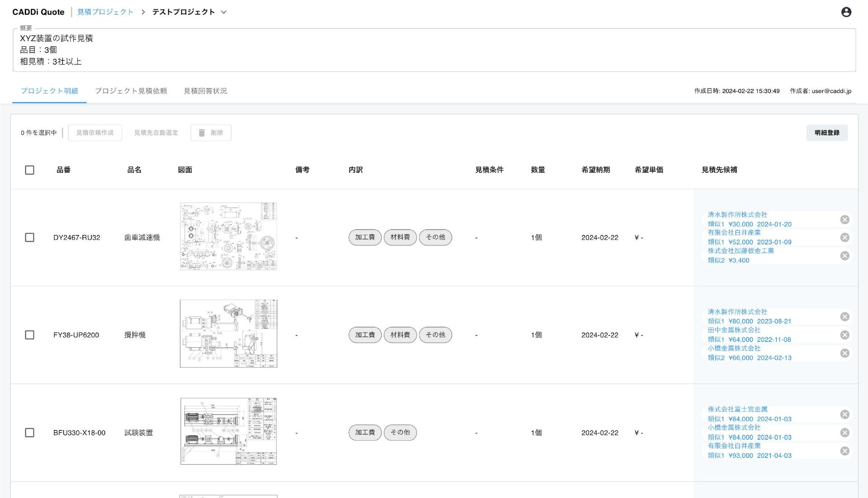Image resolution: width=868 pixels, height=498 pixels.
Task: Check the DY2467-RU32 row checkbox
Action: click(x=29, y=237)
